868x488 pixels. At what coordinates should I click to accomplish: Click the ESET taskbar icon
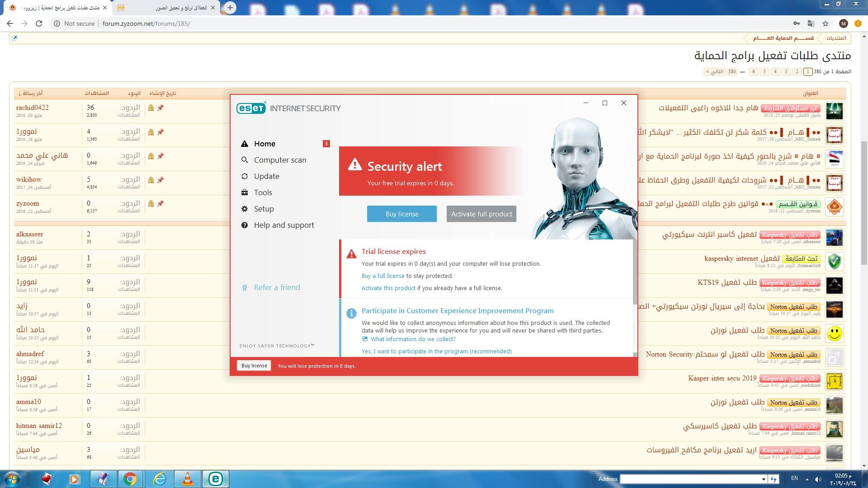click(x=216, y=479)
